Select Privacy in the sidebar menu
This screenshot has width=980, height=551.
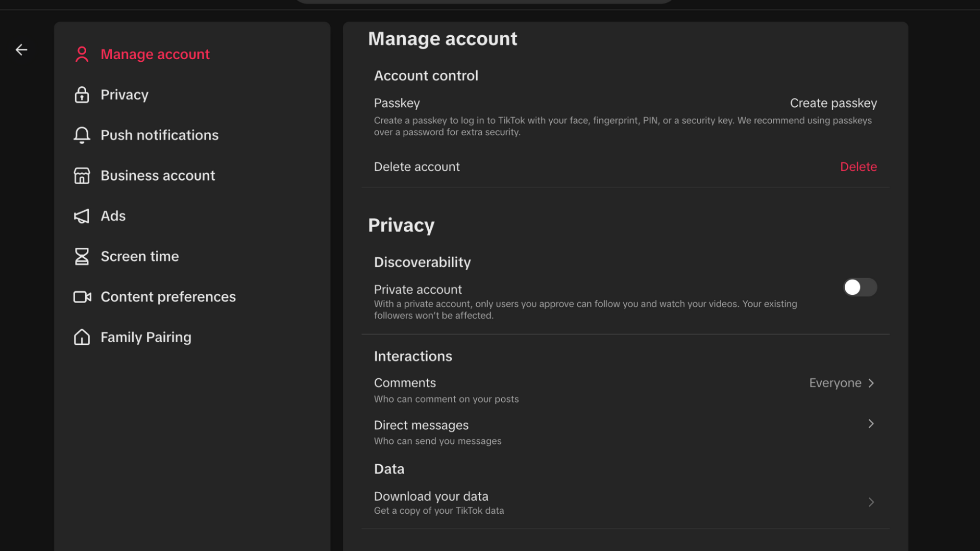click(124, 95)
